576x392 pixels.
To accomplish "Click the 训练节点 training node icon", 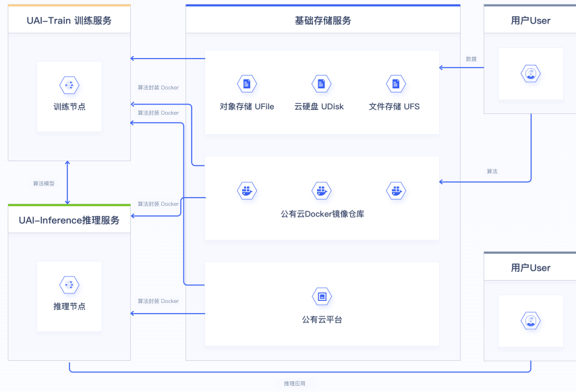I will click(69, 85).
